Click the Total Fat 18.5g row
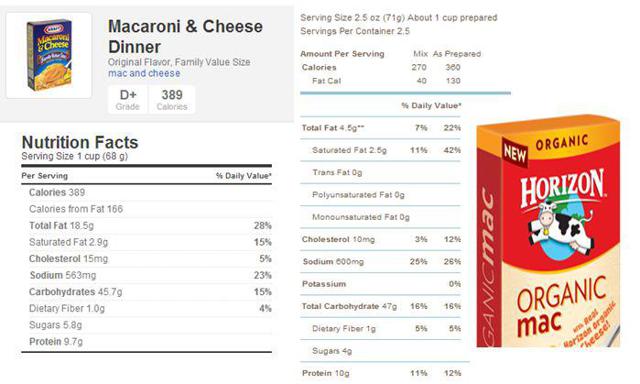Viewport: 640px width, 384px height. [x=147, y=226]
